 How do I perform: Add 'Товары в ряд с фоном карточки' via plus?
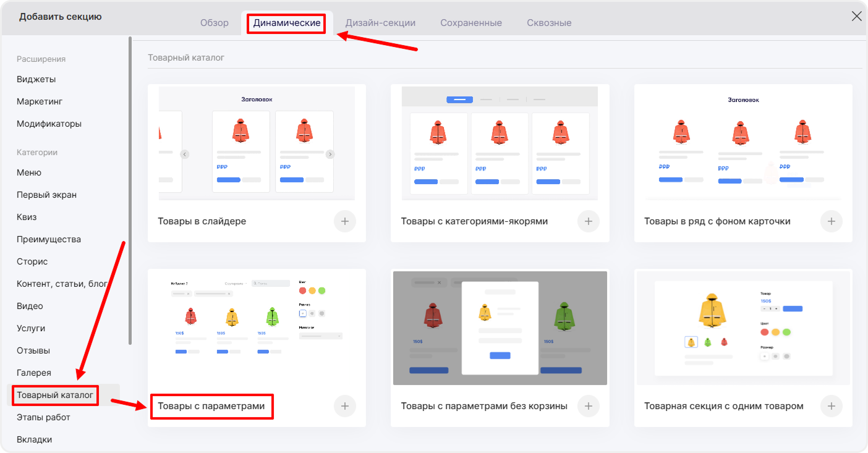click(x=832, y=221)
